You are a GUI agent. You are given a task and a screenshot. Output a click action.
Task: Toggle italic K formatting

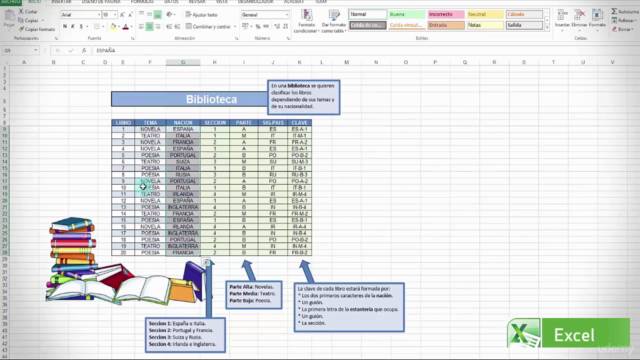[73, 27]
